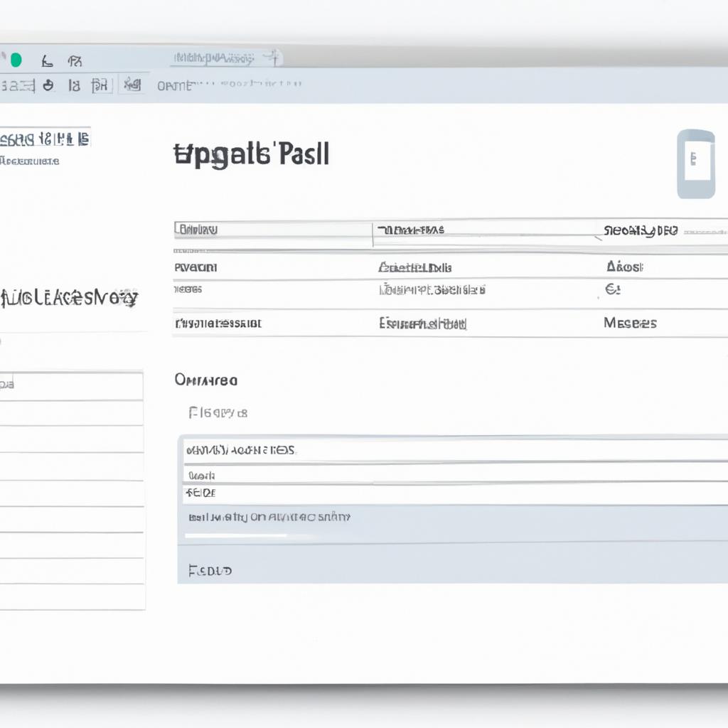The height and width of the screenshot is (728, 728).
Task: Select the last table row ending in 'Meseas'
Action: point(450,323)
